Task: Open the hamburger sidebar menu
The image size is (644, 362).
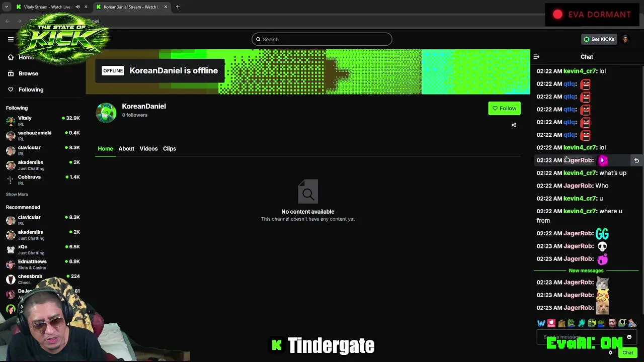Action: pos(11,39)
